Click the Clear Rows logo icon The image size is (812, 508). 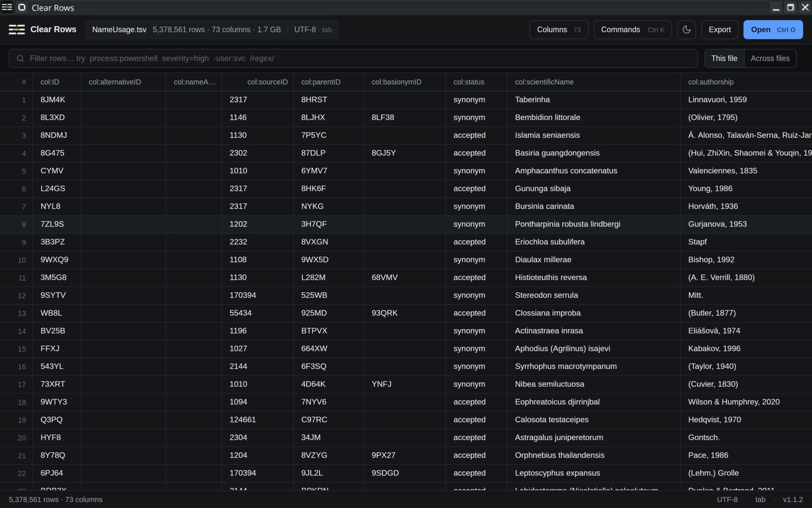point(17,30)
